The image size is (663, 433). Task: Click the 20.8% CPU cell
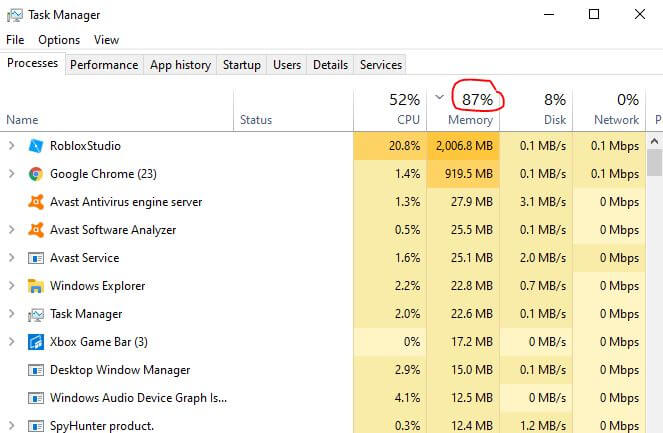tap(390, 146)
